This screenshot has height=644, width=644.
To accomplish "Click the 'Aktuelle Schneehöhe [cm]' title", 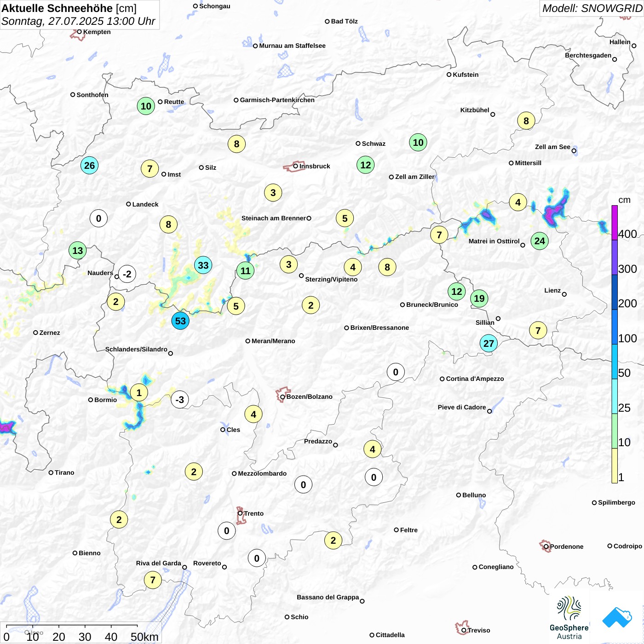I will tap(69, 8).
